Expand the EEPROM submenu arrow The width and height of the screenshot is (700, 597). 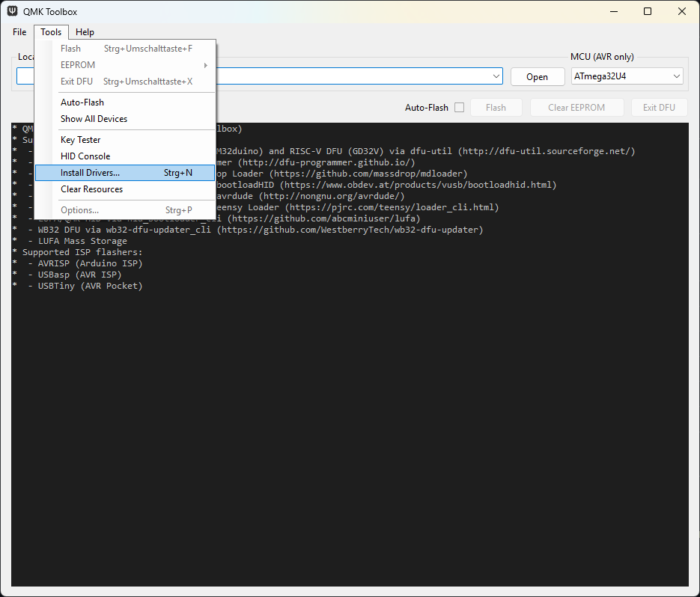[206, 65]
